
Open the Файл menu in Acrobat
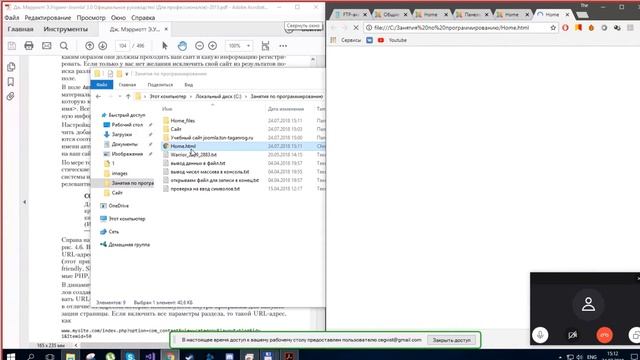coord(12,18)
